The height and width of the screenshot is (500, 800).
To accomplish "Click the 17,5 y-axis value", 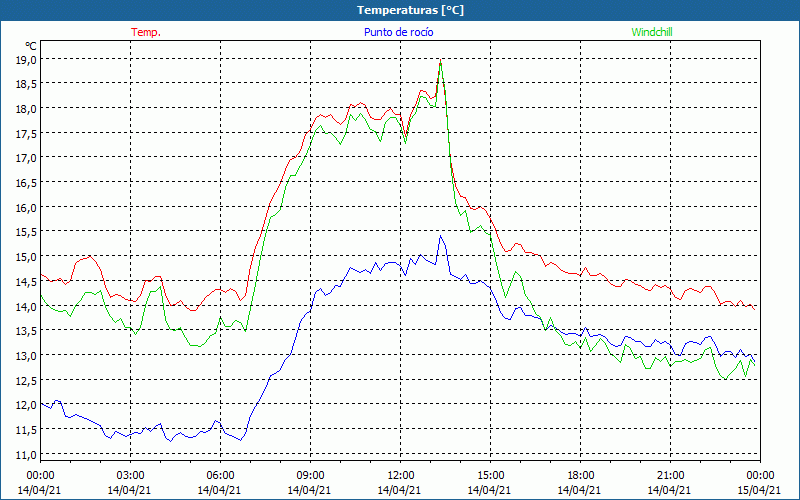I will pos(26,134).
